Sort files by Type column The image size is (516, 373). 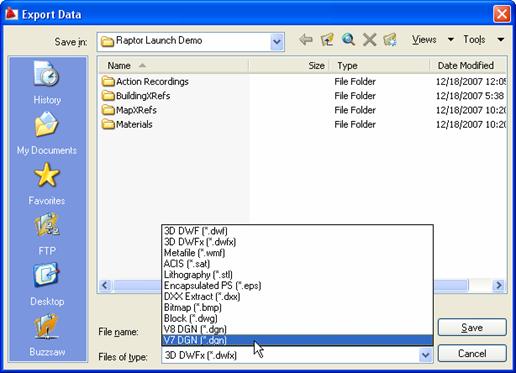(x=379, y=66)
